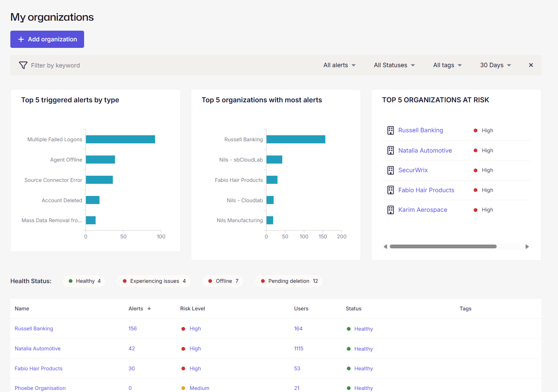Click Nils - sbCloudLab chart bar
Image resolution: width=558 pixels, height=392 pixels.
(x=274, y=159)
